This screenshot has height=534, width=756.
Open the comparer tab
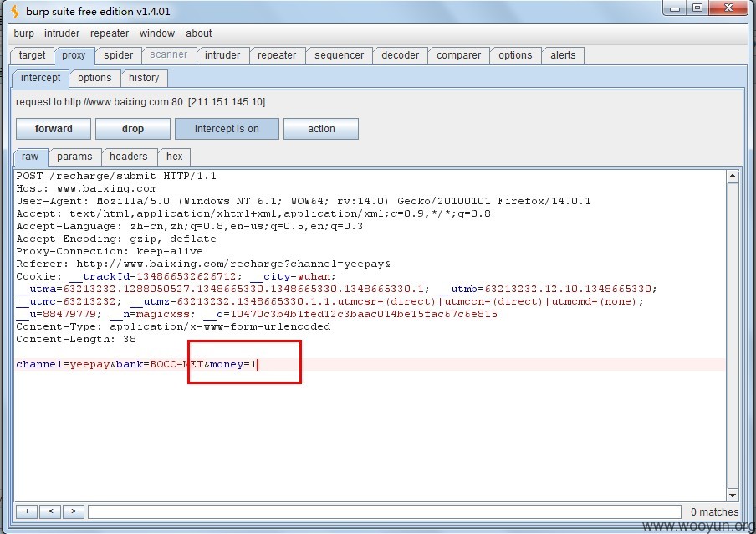[458, 55]
